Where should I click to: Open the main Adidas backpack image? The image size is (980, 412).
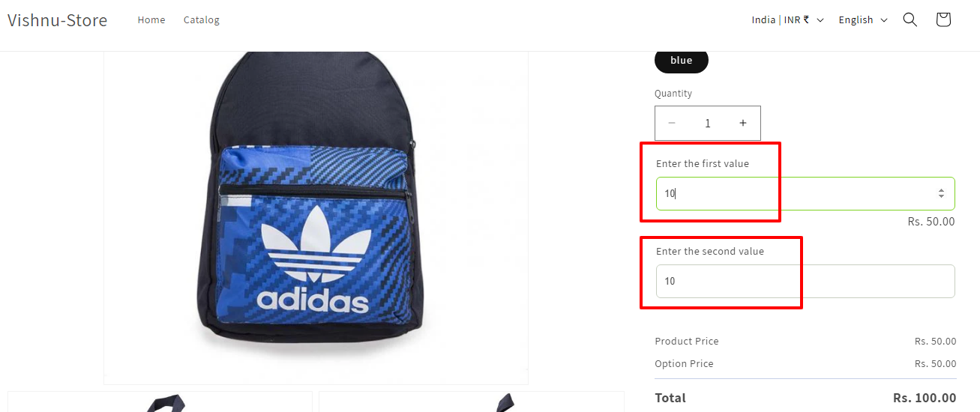click(x=316, y=217)
